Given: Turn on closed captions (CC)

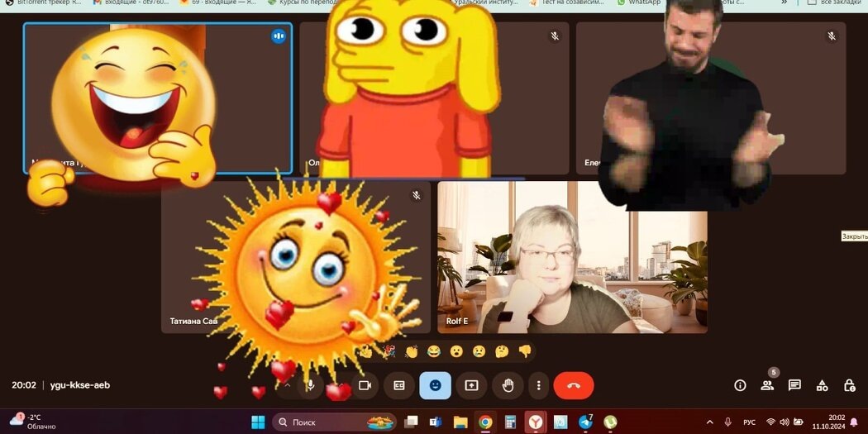Looking at the screenshot, I should (x=399, y=385).
